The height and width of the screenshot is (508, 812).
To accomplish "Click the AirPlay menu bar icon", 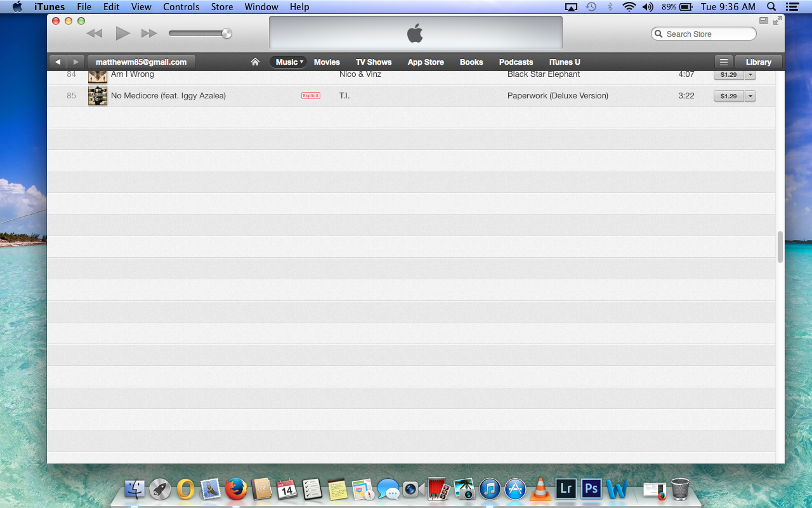I will coord(572,7).
